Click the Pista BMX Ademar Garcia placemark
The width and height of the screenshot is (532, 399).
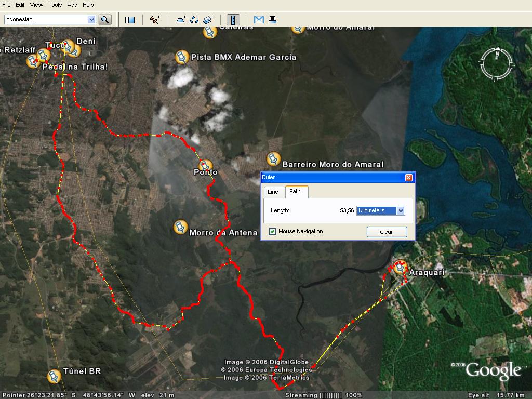[182, 57]
